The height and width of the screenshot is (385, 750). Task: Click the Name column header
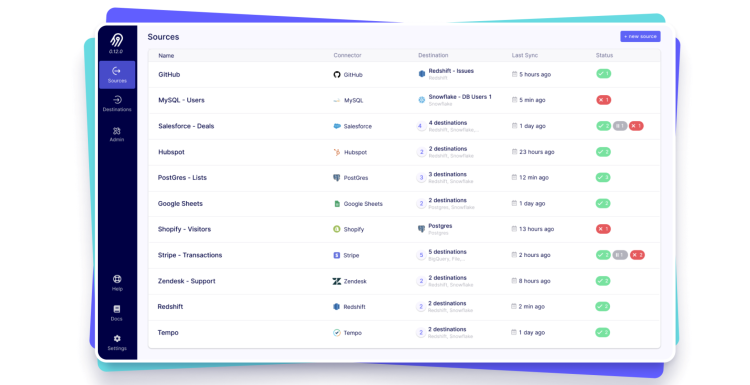[x=166, y=55]
